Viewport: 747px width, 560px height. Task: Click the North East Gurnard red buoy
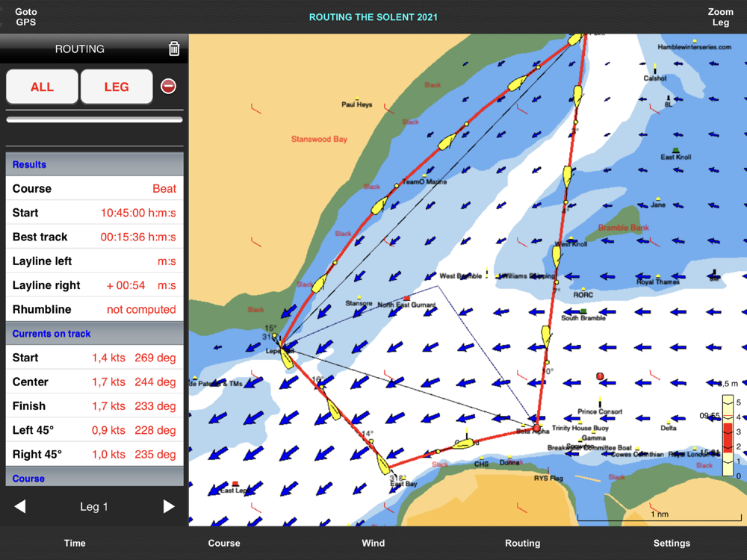(x=407, y=298)
